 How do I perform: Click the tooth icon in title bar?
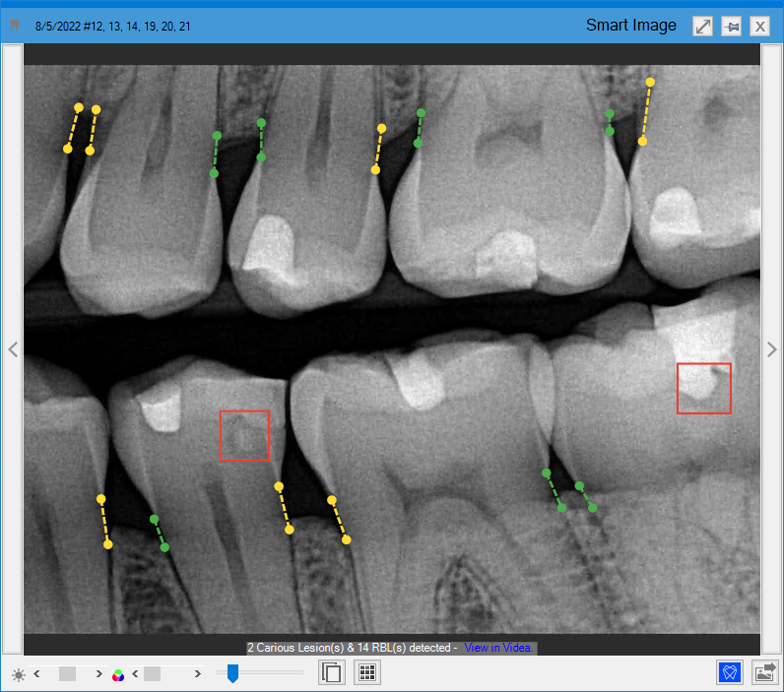[15, 26]
